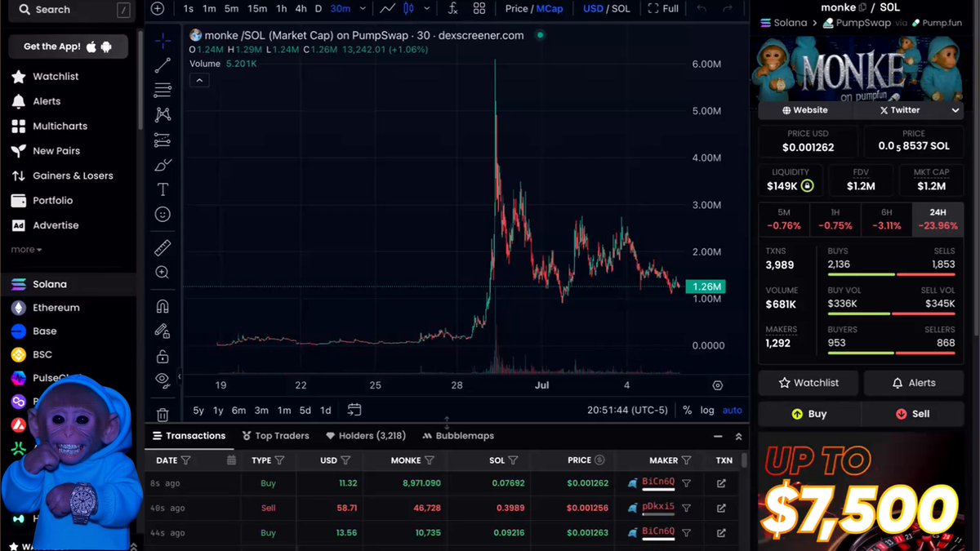Image resolution: width=980 pixels, height=551 pixels.
Task: Expand the sidebar 'more' menu
Action: [26, 250]
